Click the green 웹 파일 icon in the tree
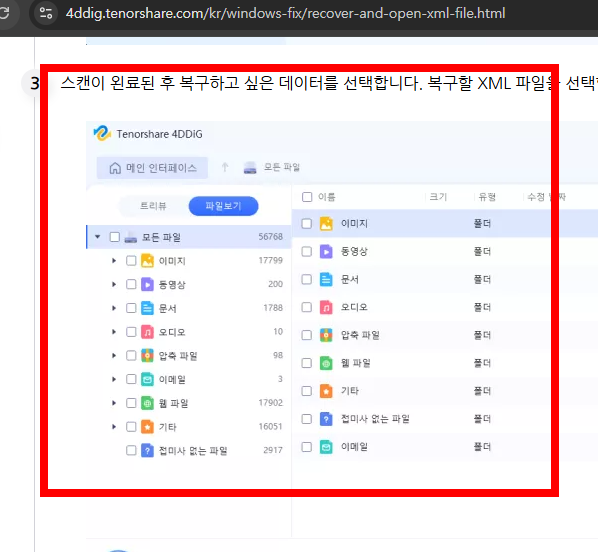 click(x=148, y=403)
